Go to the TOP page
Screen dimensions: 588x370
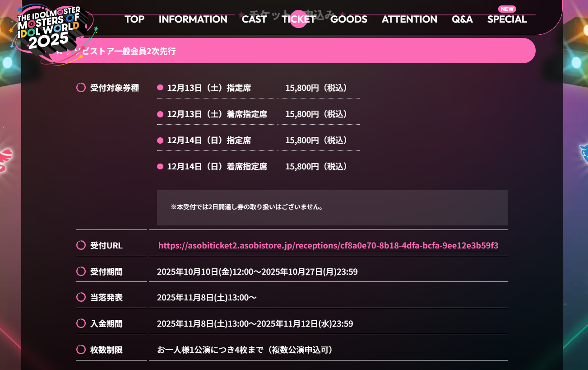[x=134, y=19]
